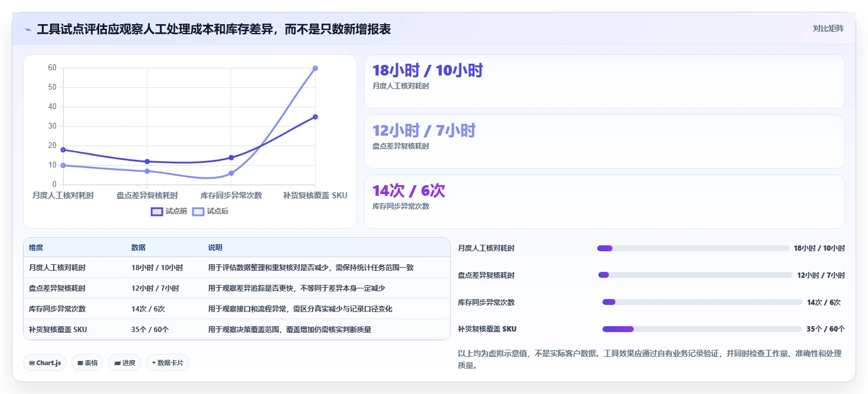Click the 进度 chip
This screenshot has width=868, height=394.
[x=125, y=363]
